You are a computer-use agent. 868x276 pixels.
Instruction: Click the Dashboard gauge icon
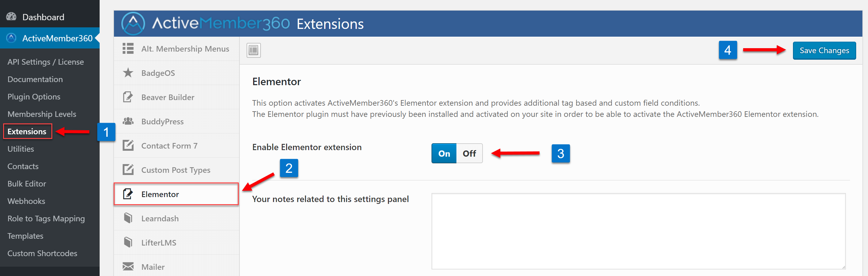pyautogui.click(x=12, y=16)
